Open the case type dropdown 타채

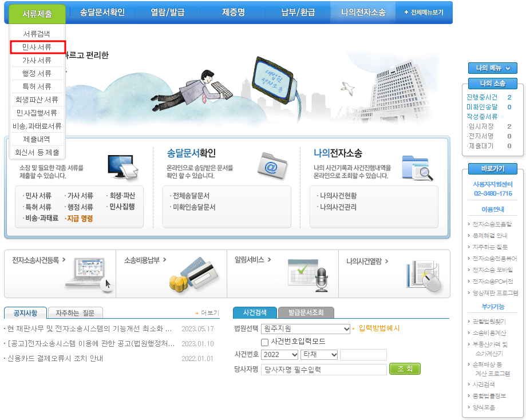click(319, 355)
